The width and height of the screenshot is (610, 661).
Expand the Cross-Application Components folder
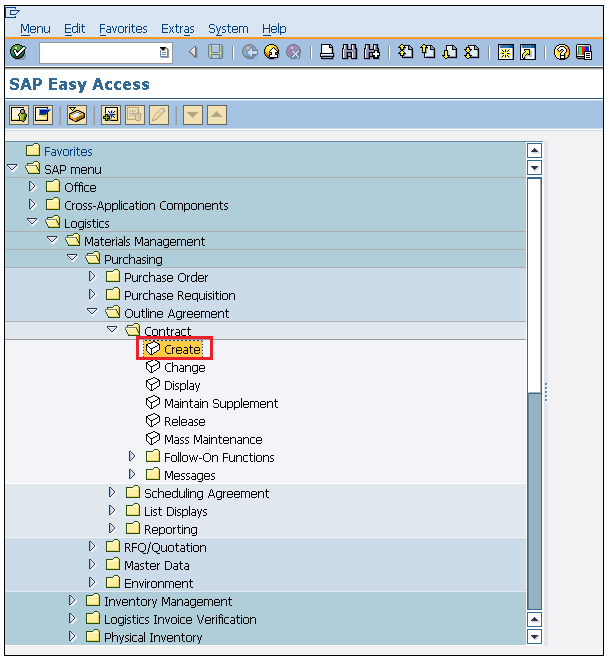[x=32, y=204]
